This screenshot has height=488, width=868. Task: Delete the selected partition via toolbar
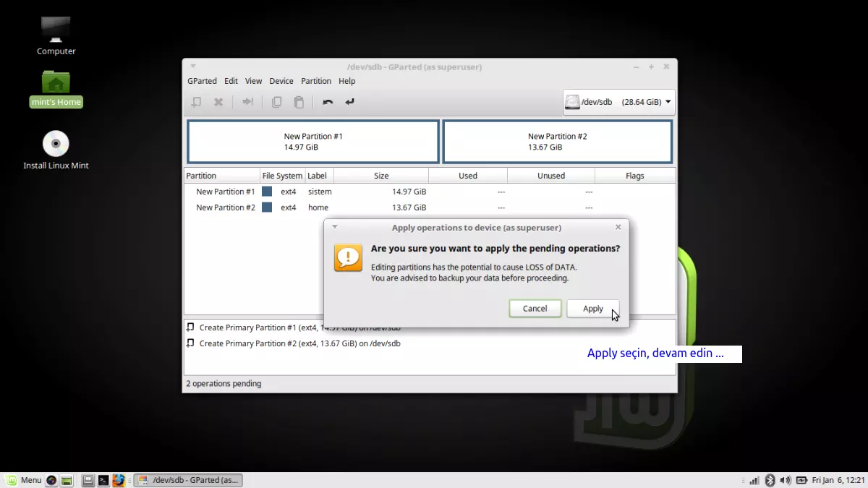[218, 102]
